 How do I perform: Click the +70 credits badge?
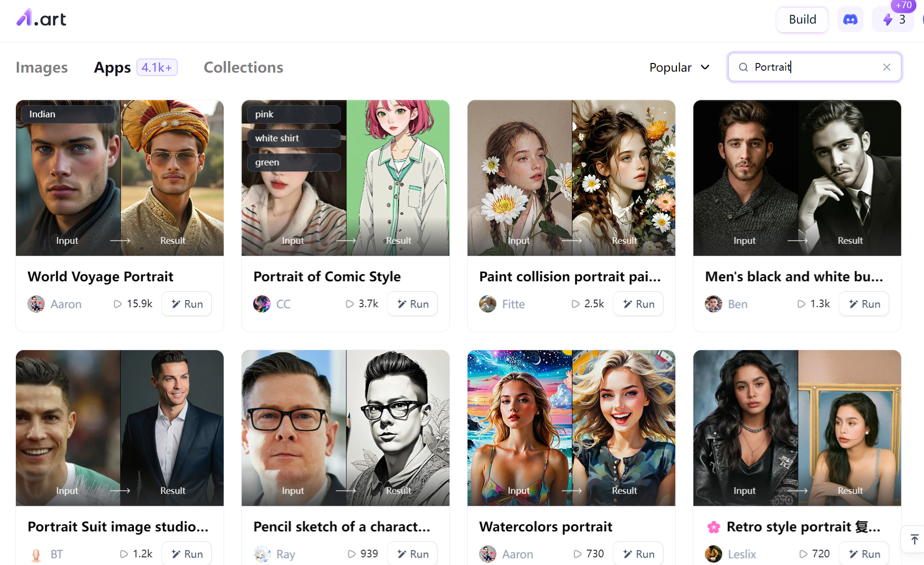tap(903, 5)
